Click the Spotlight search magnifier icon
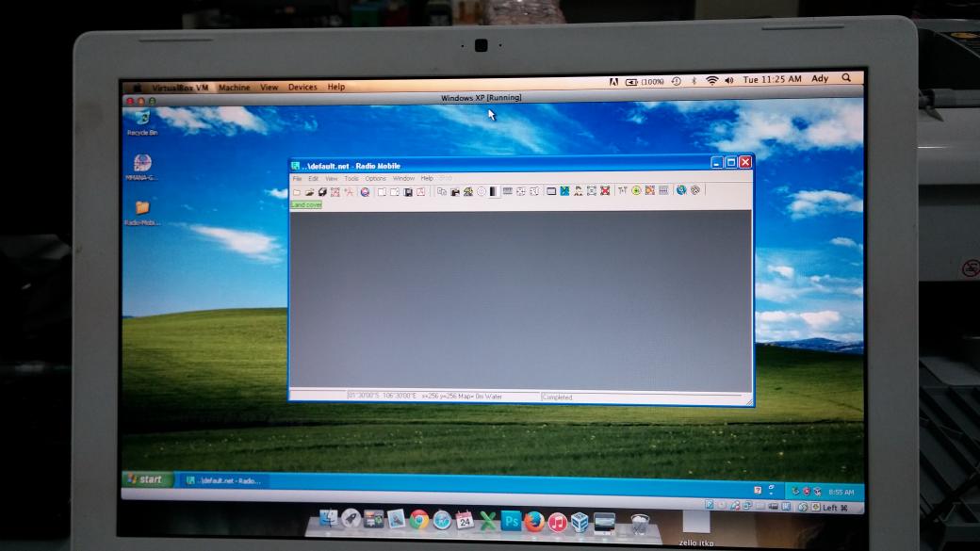980x551 pixels. tap(846, 78)
